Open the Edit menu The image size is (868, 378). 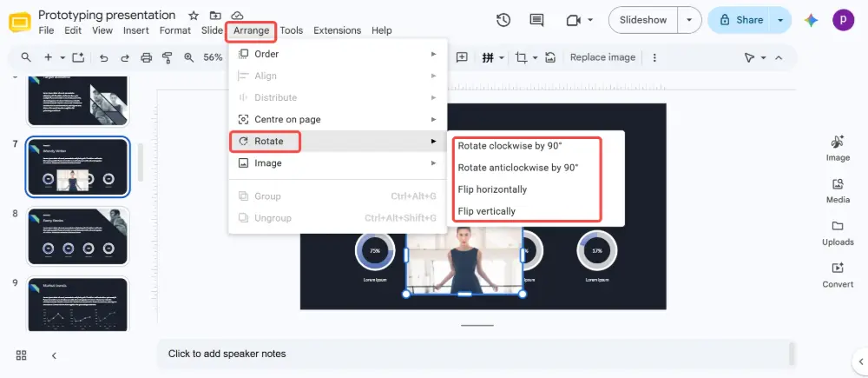click(73, 30)
